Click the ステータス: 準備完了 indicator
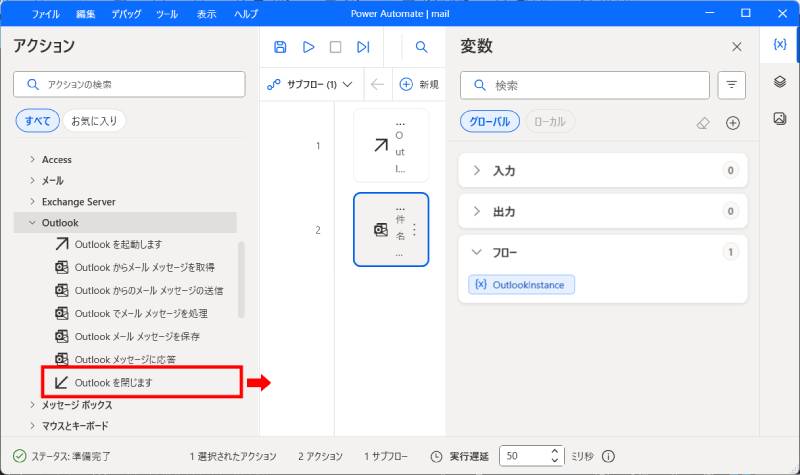Viewport: 800px width, 475px height. (62, 456)
